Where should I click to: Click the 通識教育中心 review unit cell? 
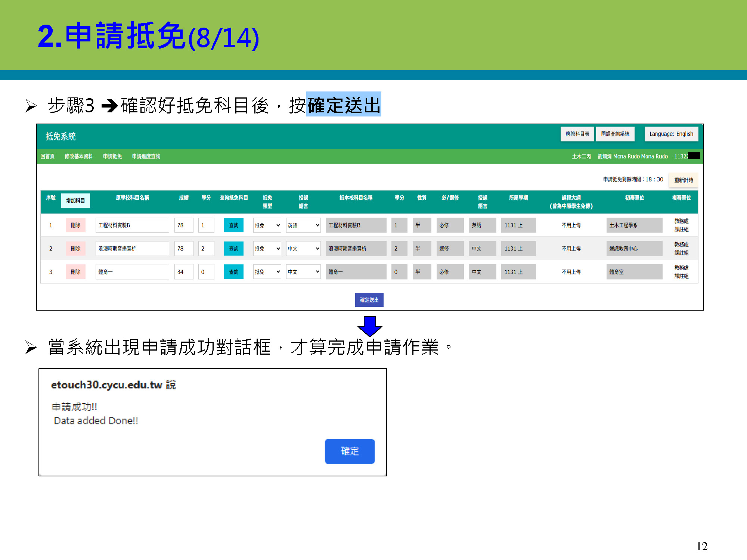(634, 249)
